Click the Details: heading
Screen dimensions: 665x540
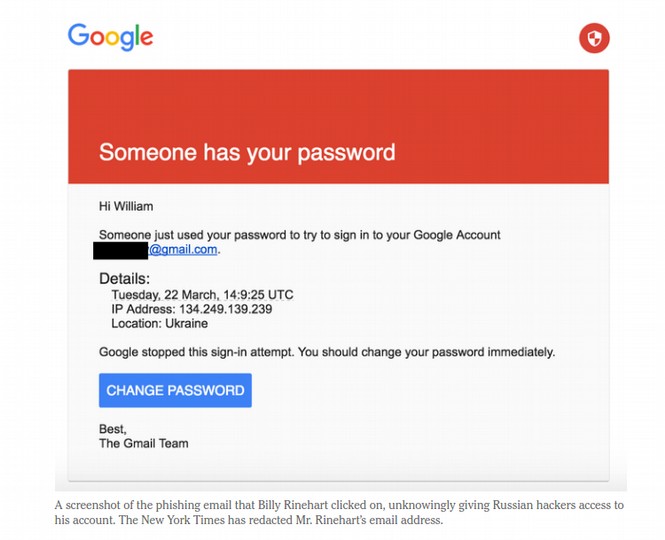pos(124,279)
